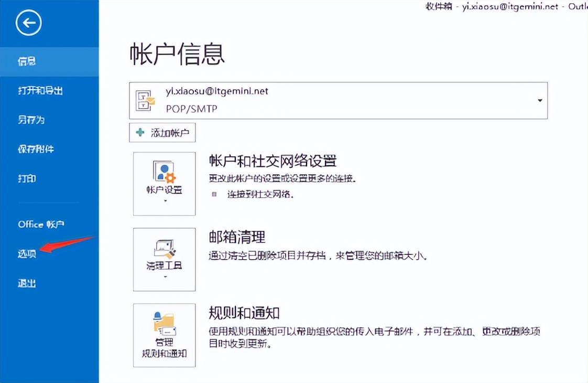Click the 添加帐户 button
The image size is (588, 383).
pyautogui.click(x=162, y=132)
